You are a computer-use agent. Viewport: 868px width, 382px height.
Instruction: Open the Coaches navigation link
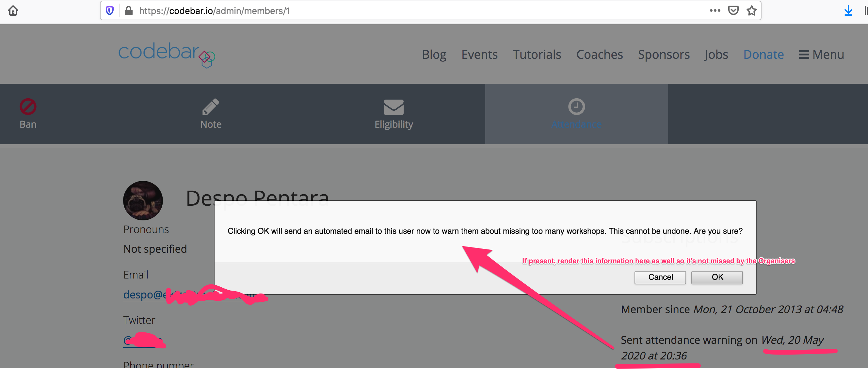(600, 55)
